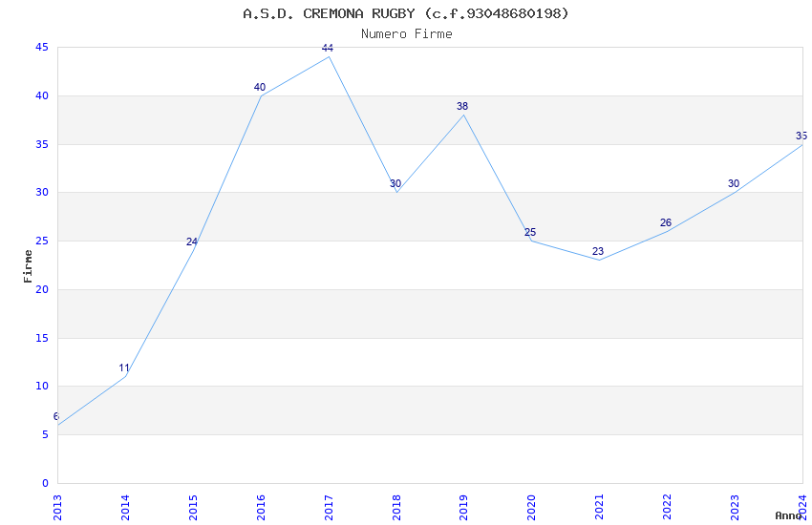Select the 2018 year label on x-axis
The image size is (812, 525).
(396, 508)
